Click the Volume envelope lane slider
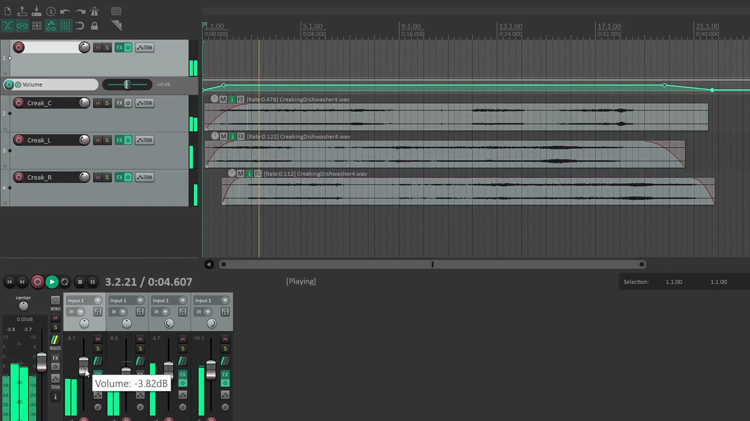This screenshot has height=421, width=750. point(127,85)
